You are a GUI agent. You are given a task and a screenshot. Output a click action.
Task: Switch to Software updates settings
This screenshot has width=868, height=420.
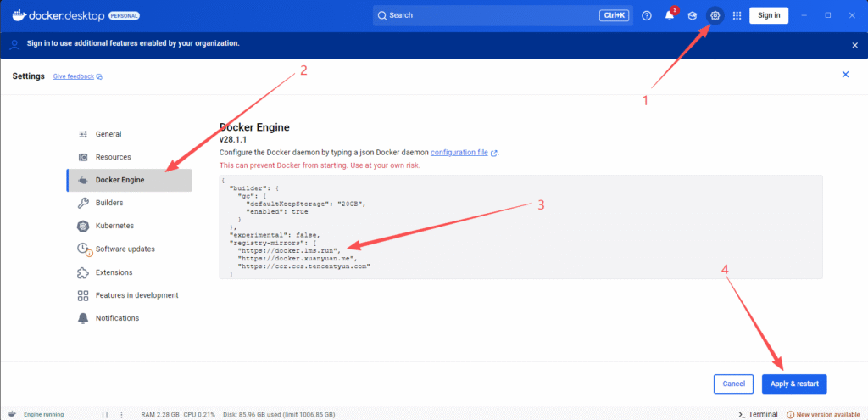125,249
